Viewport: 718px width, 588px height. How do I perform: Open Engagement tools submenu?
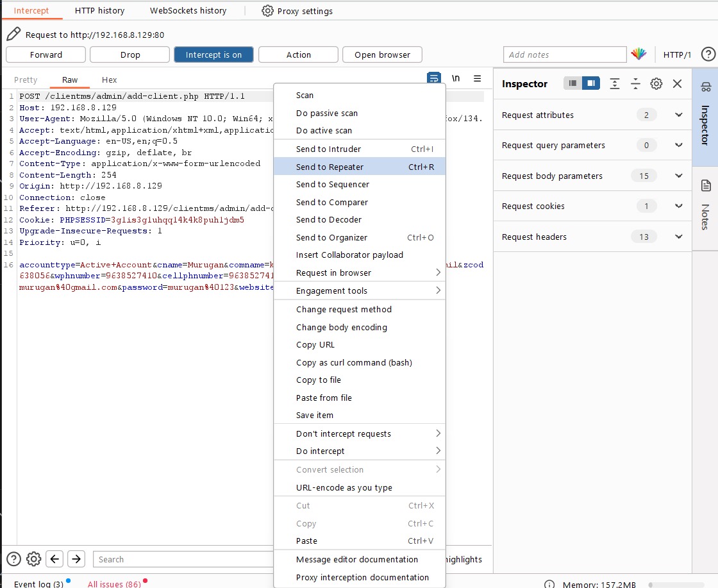point(360,291)
